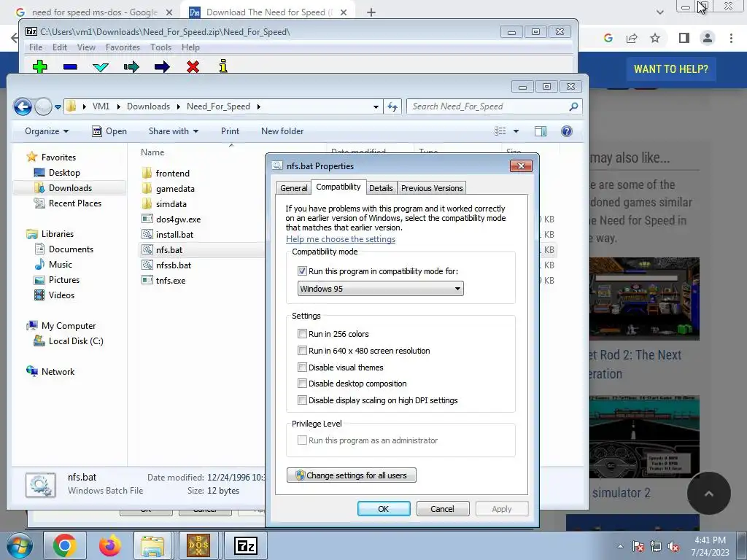Open Firefox from the taskbar
This screenshot has height=560, width=747.
coord(109,545)
